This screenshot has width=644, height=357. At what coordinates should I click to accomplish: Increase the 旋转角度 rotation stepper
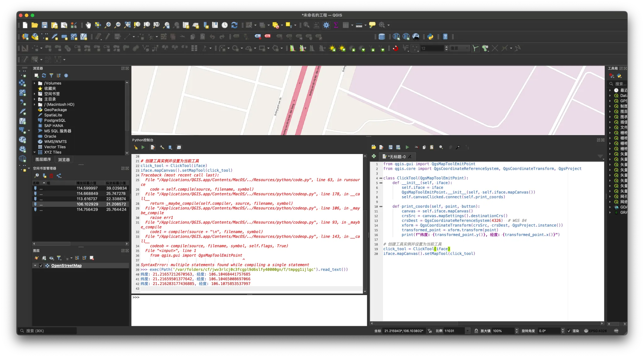[x=563, y=329]
